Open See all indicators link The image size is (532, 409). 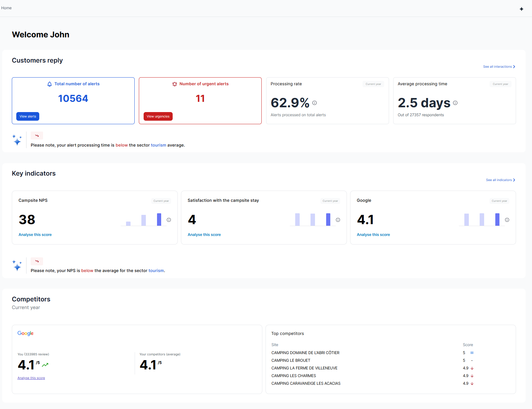coord(500,180)
